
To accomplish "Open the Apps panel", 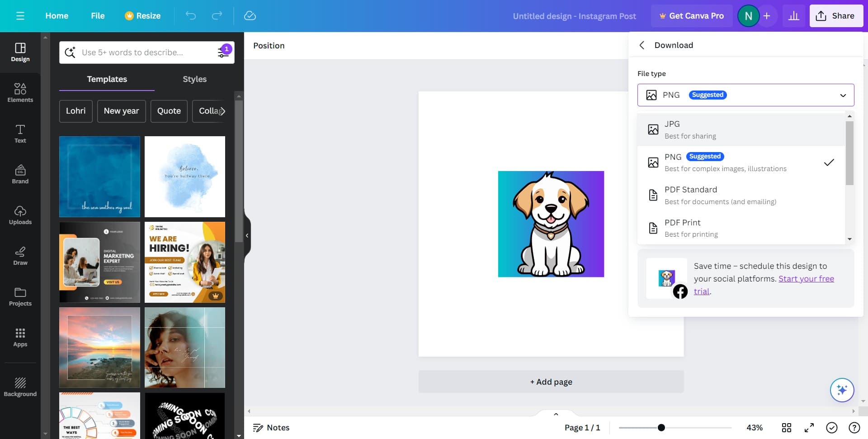I will [x=20, y=337].
